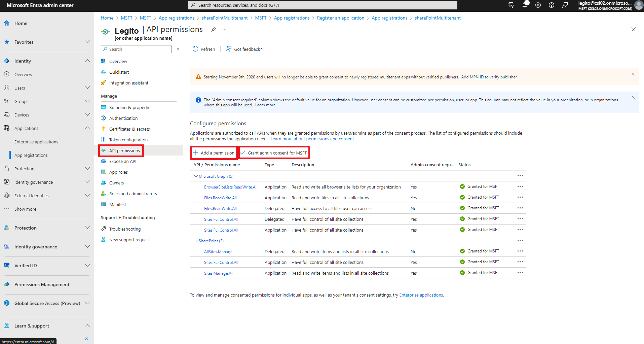
Task: Open the portal feedback icon in header
Action: [x=565, y=5]
